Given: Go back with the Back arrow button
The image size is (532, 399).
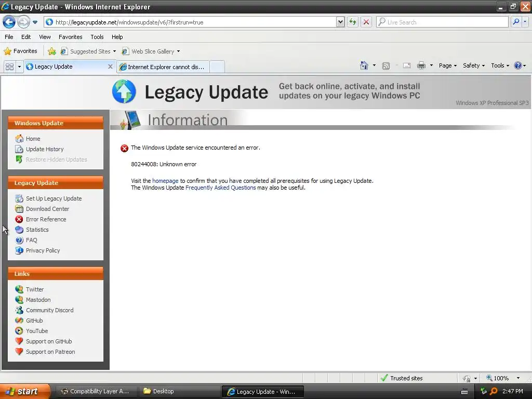Looking at the screenshot, I should pos(9,22).
